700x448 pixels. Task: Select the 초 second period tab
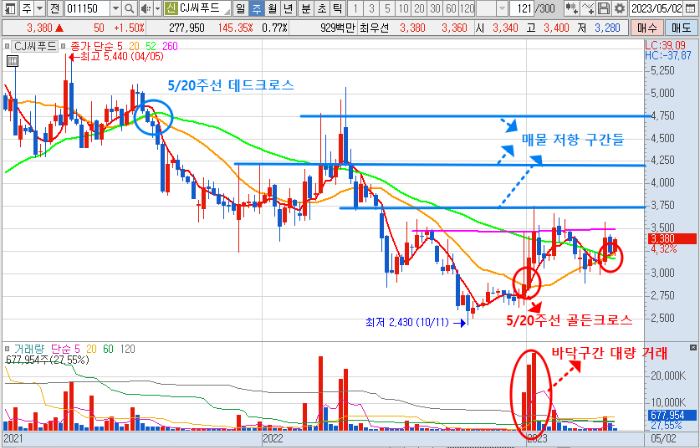[322, 8]
